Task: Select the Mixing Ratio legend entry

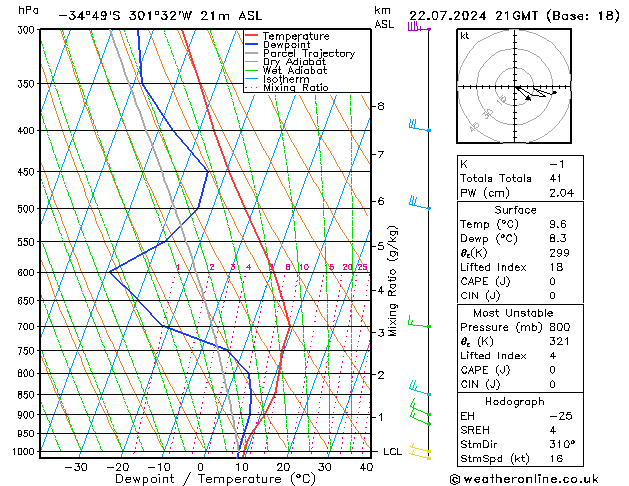Action: [296, 88]
